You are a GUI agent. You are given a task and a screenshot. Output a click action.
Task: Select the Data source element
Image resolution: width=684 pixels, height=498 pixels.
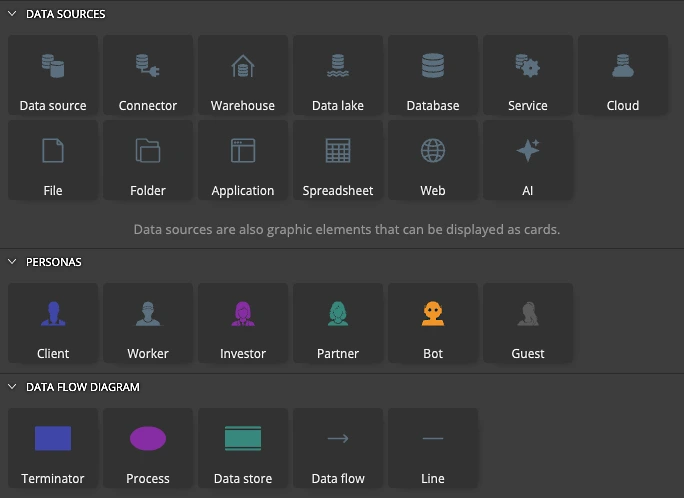coord(53,75)
